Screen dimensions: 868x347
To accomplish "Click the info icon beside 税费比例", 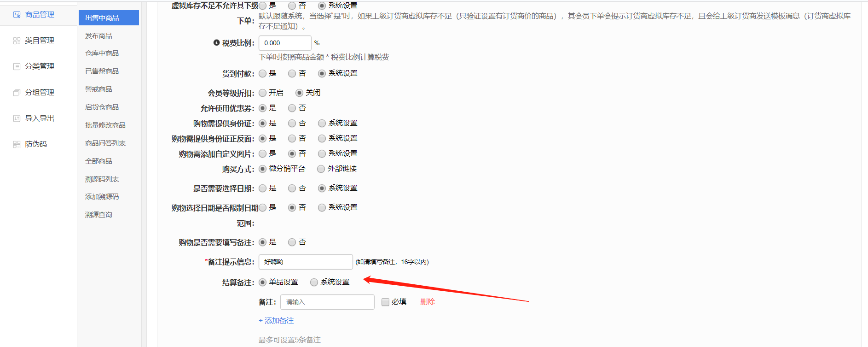I will (x=216, y=43).
